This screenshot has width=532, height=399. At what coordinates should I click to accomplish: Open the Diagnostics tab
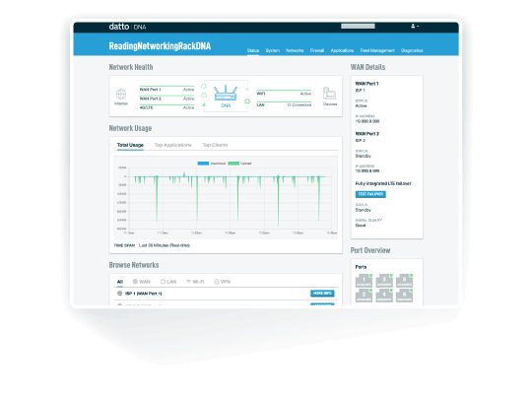coord(412,50)
